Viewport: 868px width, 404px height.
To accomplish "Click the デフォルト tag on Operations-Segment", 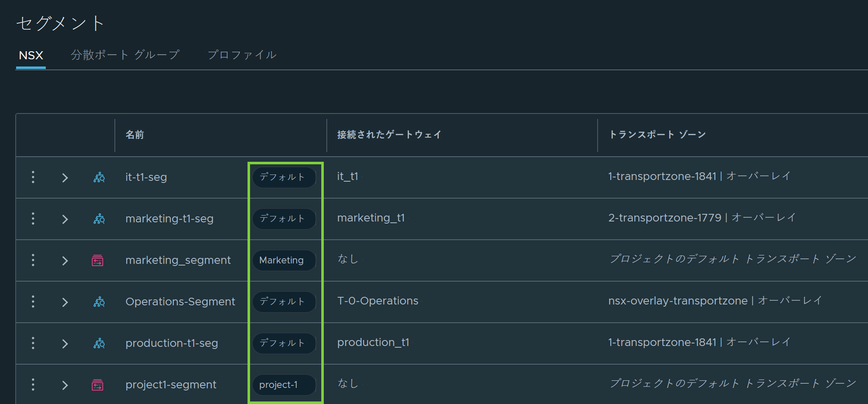I will 284,302.
